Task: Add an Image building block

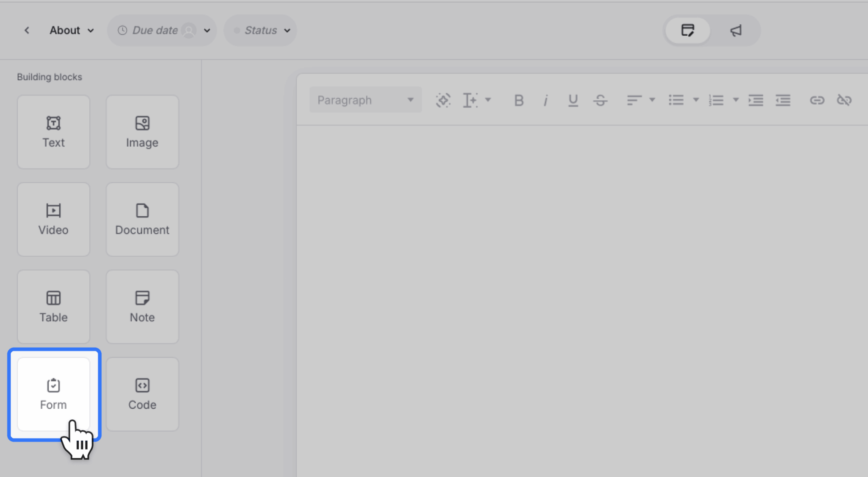Action: [142, 132]
